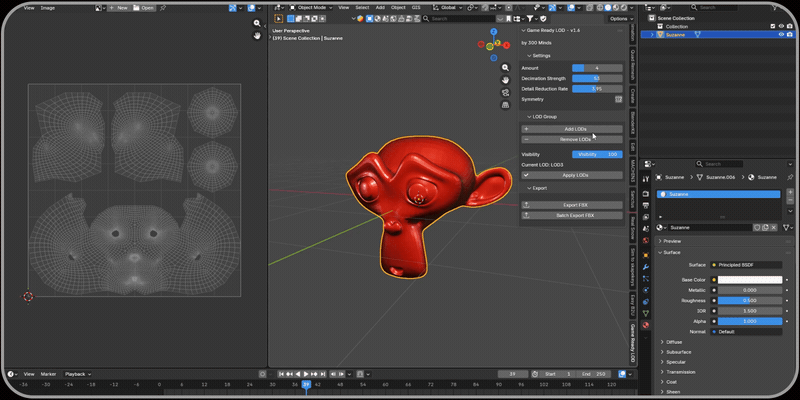Screen dimensions: 800x400
Task: Open the World properties tab icon
Action: tap(645, 240)
